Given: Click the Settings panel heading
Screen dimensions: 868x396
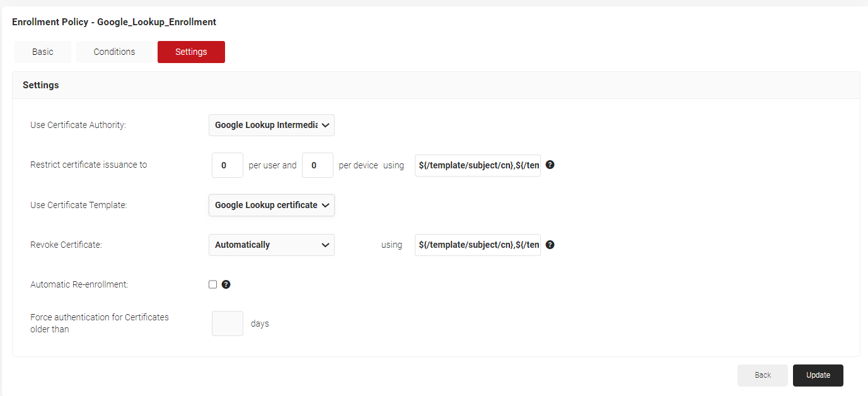Looking at the screenshot, I should [41, 85].
